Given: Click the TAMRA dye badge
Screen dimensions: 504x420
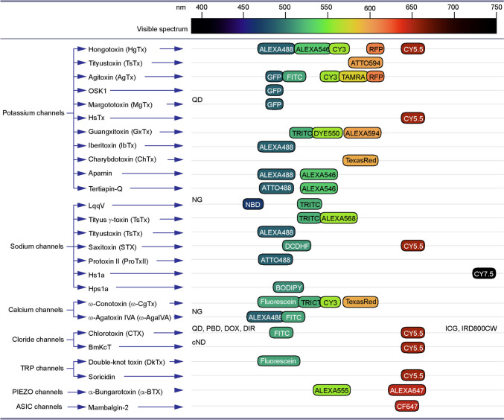Looking at the screenshot, I should [354, 77].
